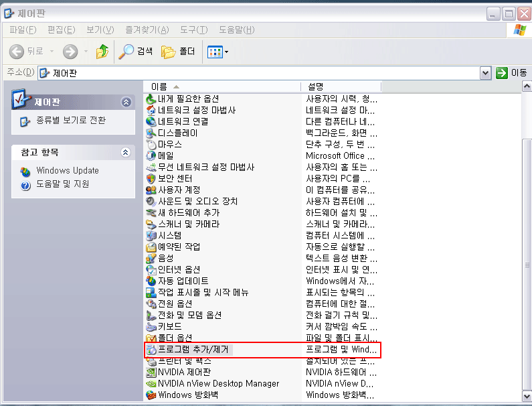The width and height of the screenshot is (532, 406).
Task: Expand the address bar dropdown
Action: tap(486, 73)
